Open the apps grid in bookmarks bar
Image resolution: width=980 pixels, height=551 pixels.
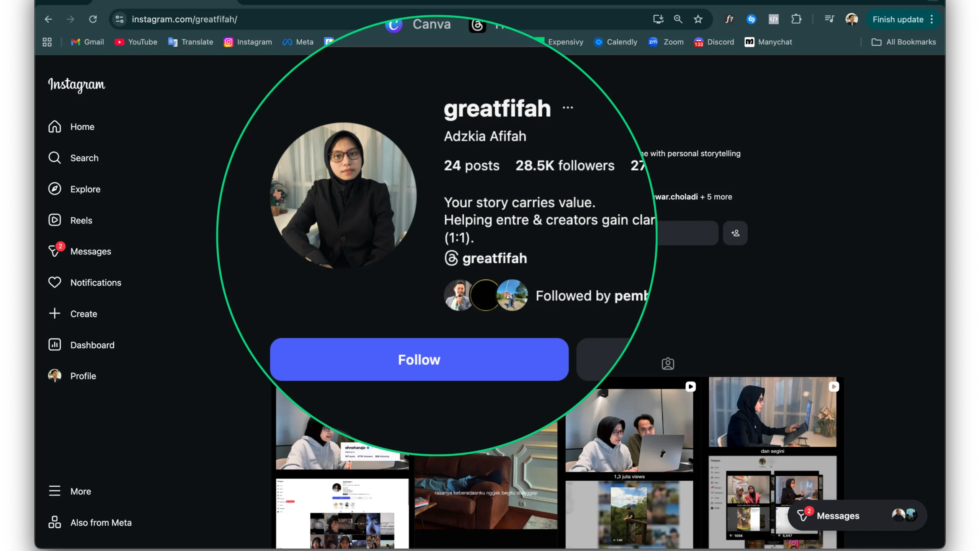point(47,42)
